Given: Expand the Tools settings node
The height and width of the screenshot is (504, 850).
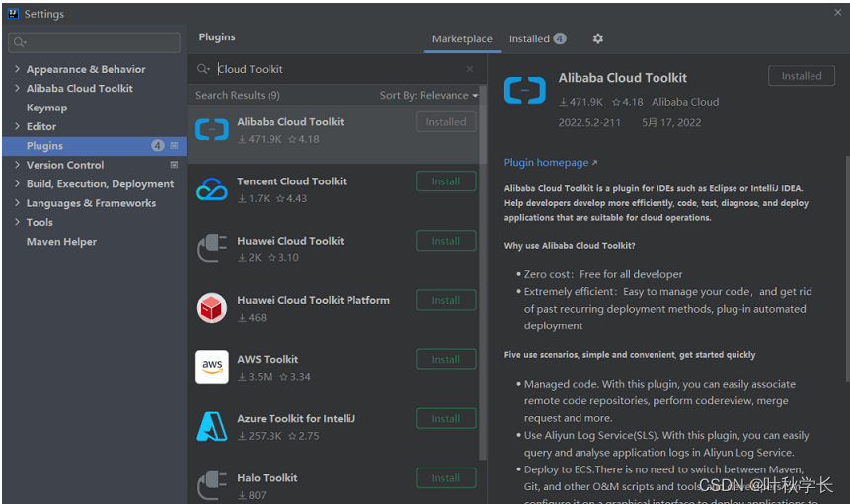Looking at the screenshot, I should 17,222.
